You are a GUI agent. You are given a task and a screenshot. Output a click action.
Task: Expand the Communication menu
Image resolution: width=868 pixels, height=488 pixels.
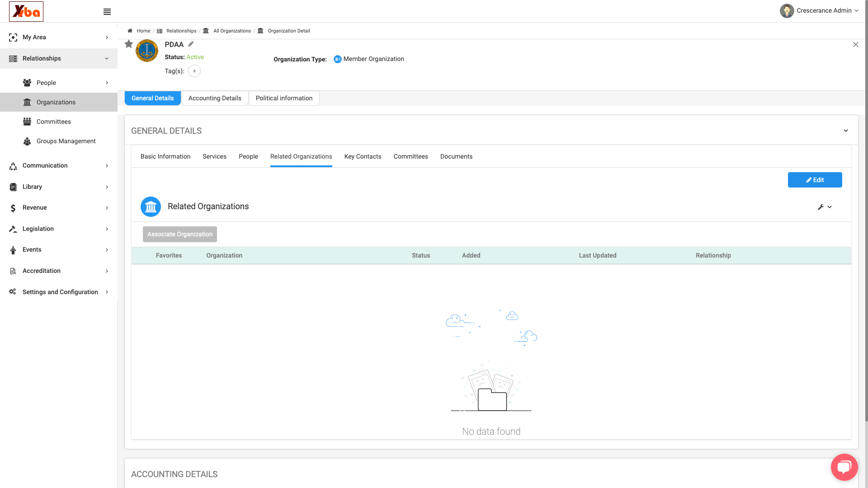[59, 165]
